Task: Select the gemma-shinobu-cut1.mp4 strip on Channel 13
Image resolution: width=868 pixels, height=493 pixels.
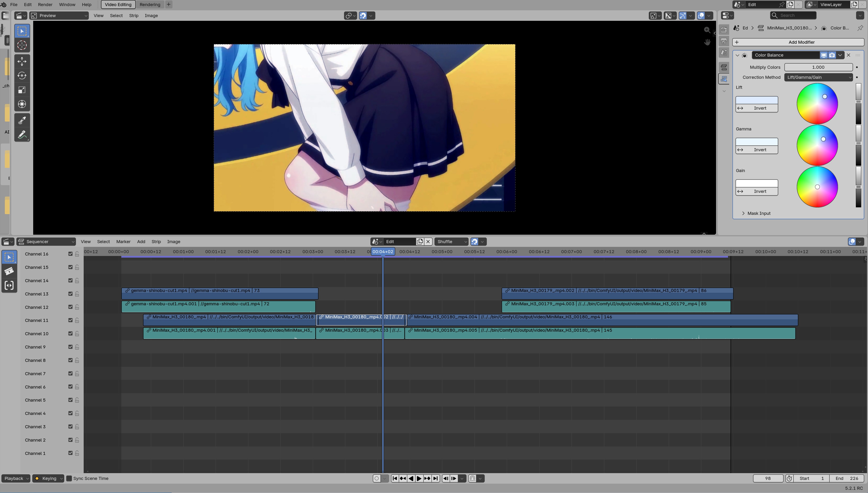Action: 220,294
